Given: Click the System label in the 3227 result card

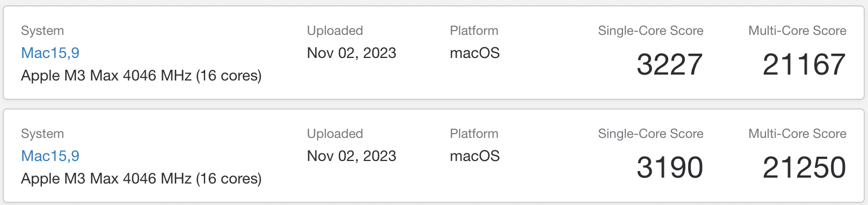Looking at the screenshot, I should (x=42, y=31).
